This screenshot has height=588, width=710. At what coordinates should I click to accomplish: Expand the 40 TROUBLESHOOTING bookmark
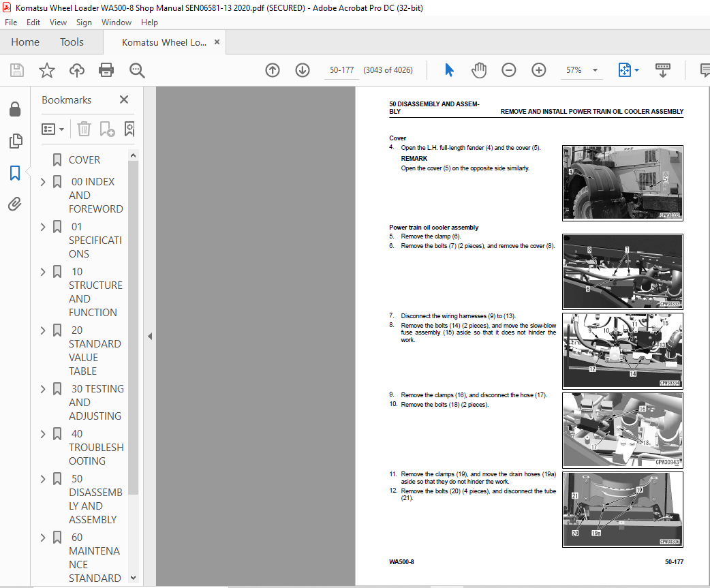pyautogui.click(x=43, y=434)
